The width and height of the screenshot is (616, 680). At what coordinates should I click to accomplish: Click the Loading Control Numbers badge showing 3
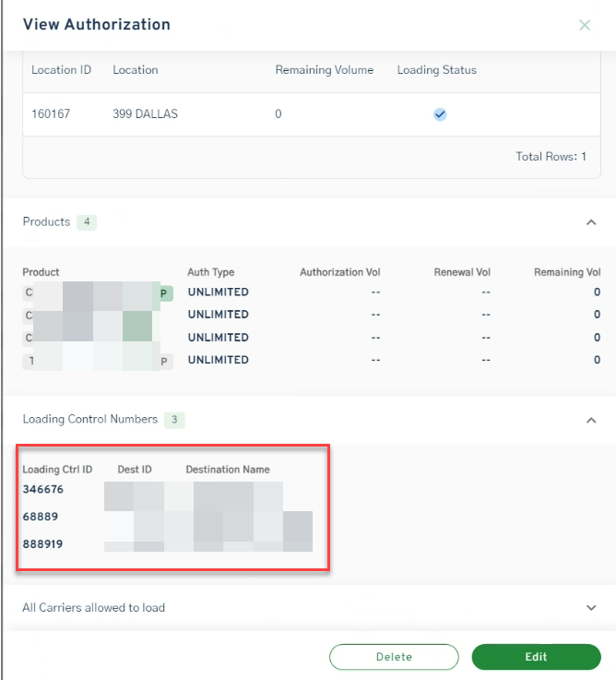click(174, 420)
